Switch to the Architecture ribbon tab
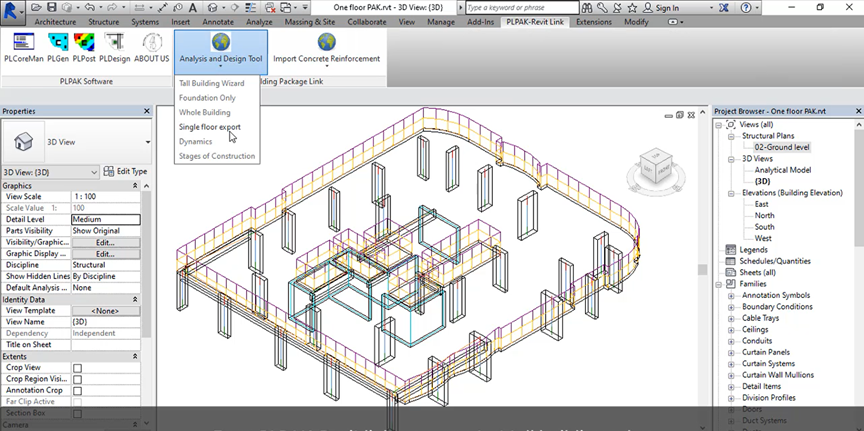864x431 pixels. click(56, 22)
